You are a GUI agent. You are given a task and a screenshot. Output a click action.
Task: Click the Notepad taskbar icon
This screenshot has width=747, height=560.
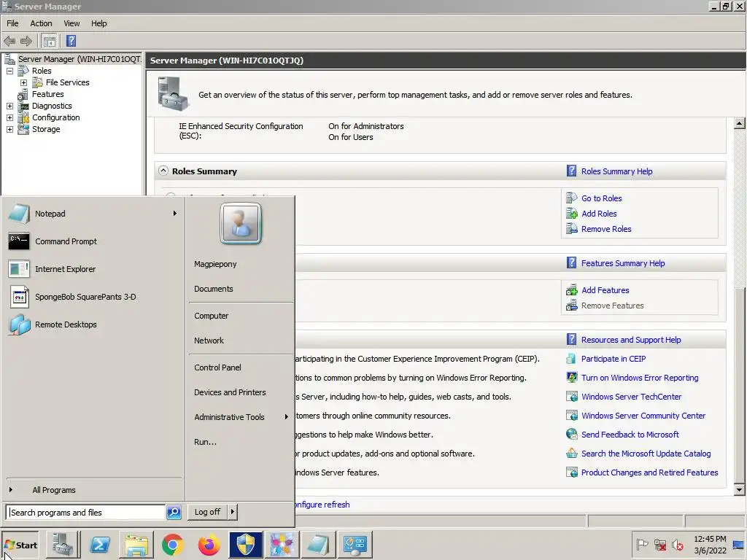[318, 545]
